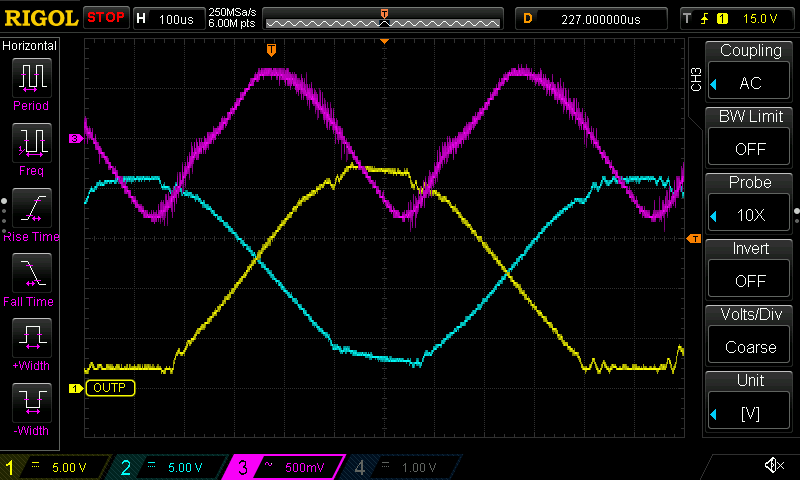Click the speaker sound icon
800x480 pixels.
(773, 465)
